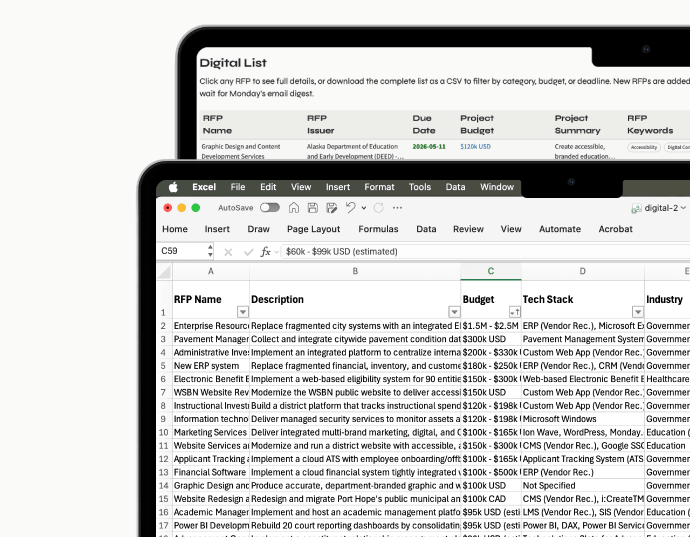The height and width of the screenshot is (537, 690).
Task: Click tech stack cell 'Not Specified'
Action: pos(583,486)
